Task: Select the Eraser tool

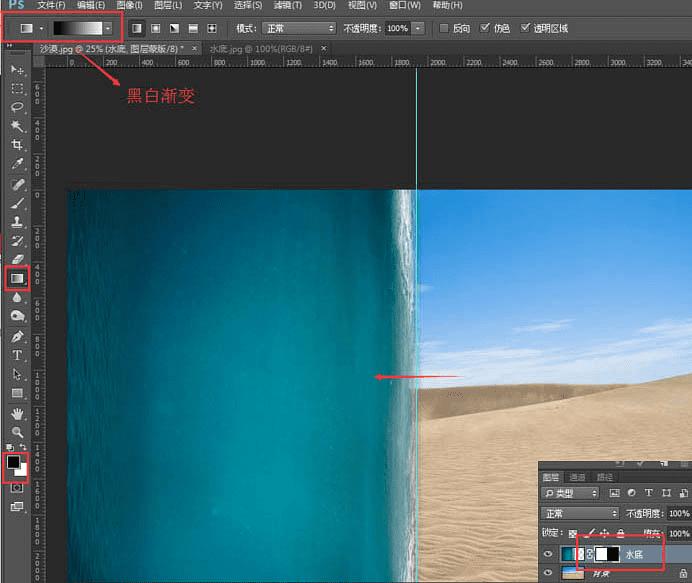Action: [17, 260]
